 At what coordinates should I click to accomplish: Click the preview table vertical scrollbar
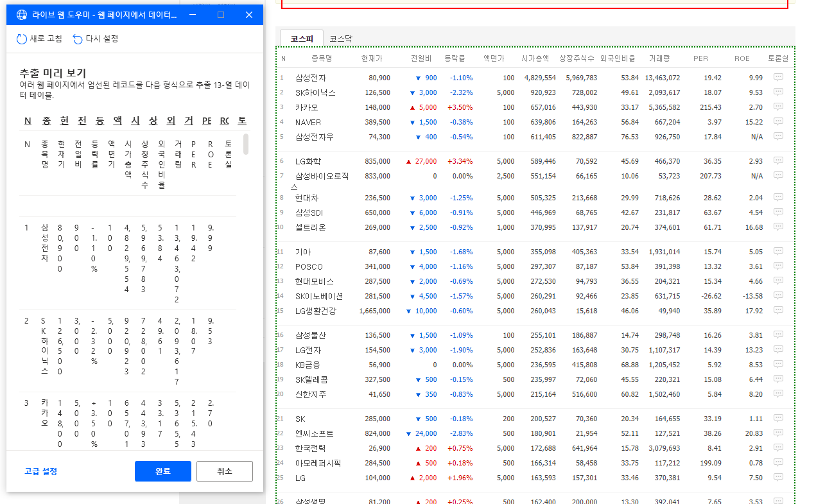pyautogui.click(x=246, y=144)
